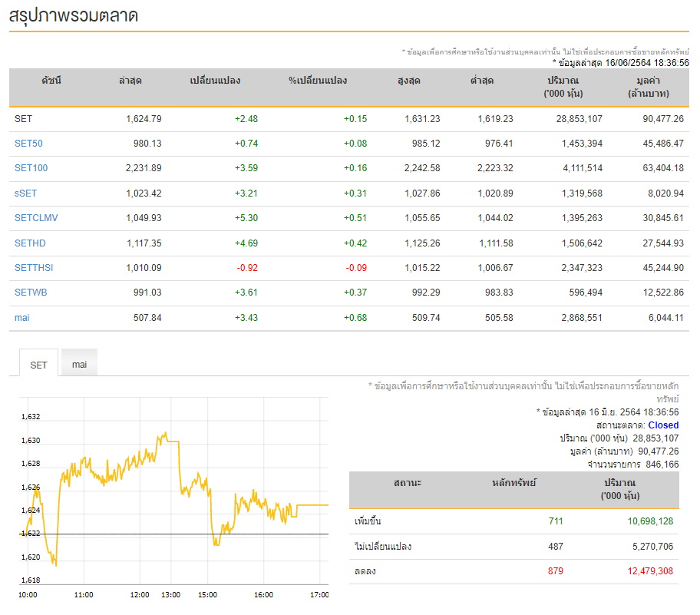Select SET100 low value 2,223.32
Screen dimensions: 700x615
point(495,168)
